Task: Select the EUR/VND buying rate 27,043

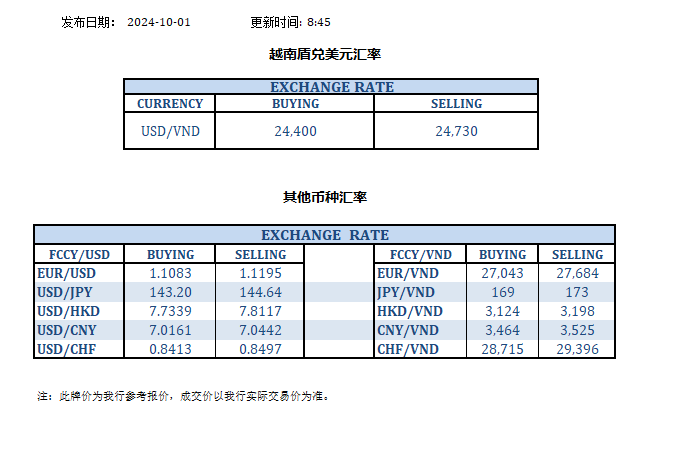Action: pos(502,273)
